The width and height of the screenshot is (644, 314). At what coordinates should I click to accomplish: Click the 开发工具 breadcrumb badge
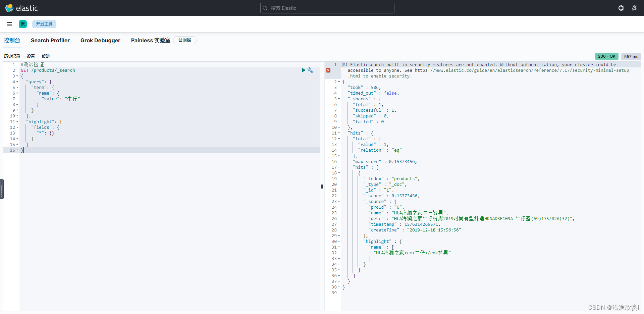point(44,24)
